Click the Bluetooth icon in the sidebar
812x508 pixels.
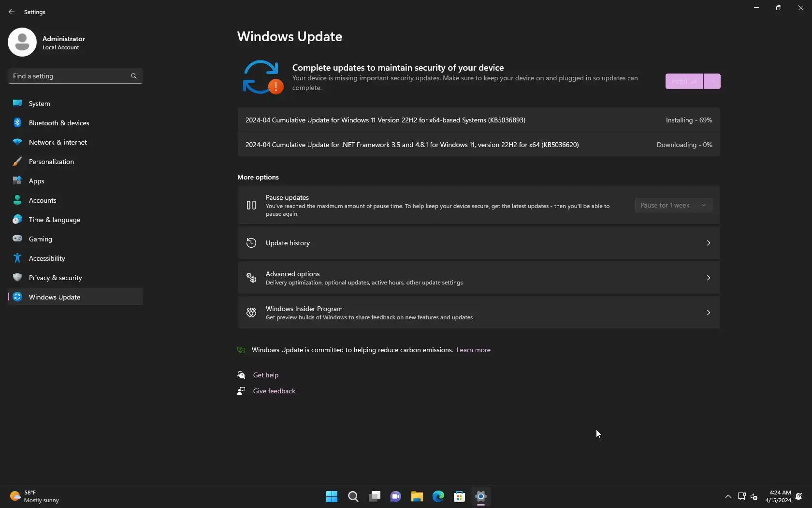(x=17, y=123)
